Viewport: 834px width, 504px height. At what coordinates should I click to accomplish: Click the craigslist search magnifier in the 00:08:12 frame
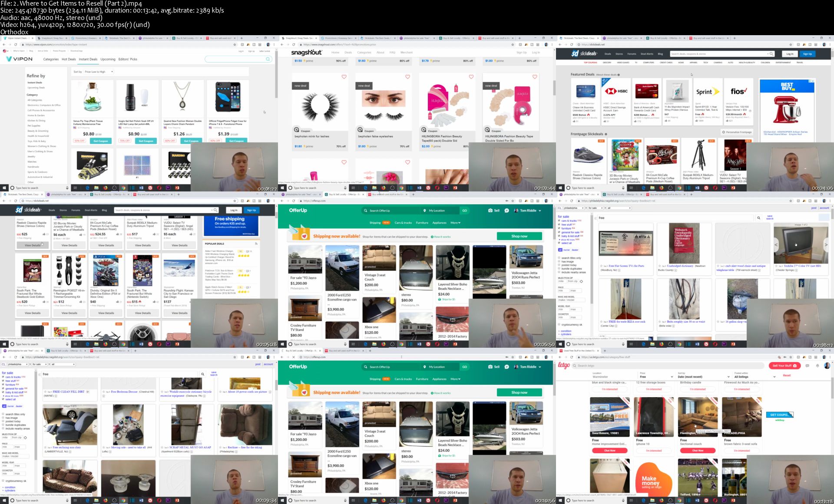pyautogui.click(x=759, y=218)
